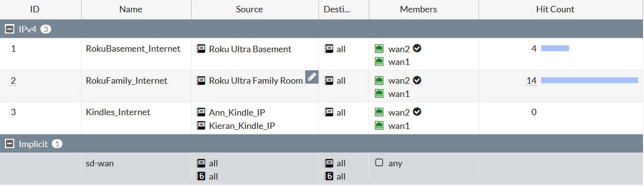
Task: Click the address icon beside Roku Ultra Basement
Action: pyautogui.click(x=201, y=49)
